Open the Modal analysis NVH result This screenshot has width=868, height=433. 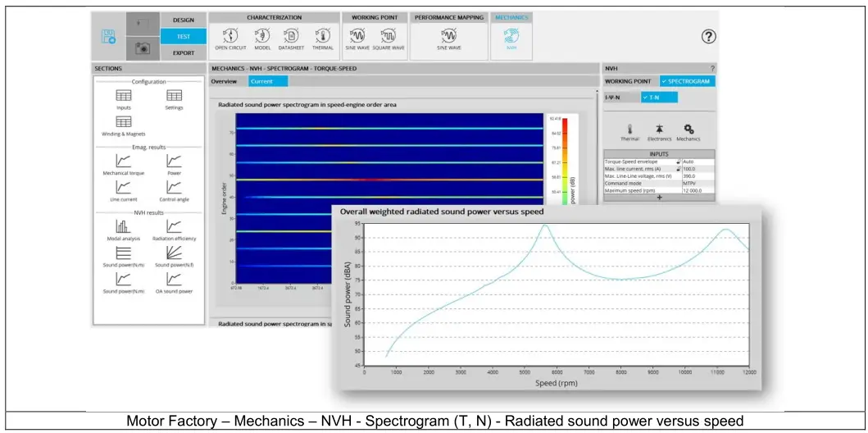click(124, 230)
